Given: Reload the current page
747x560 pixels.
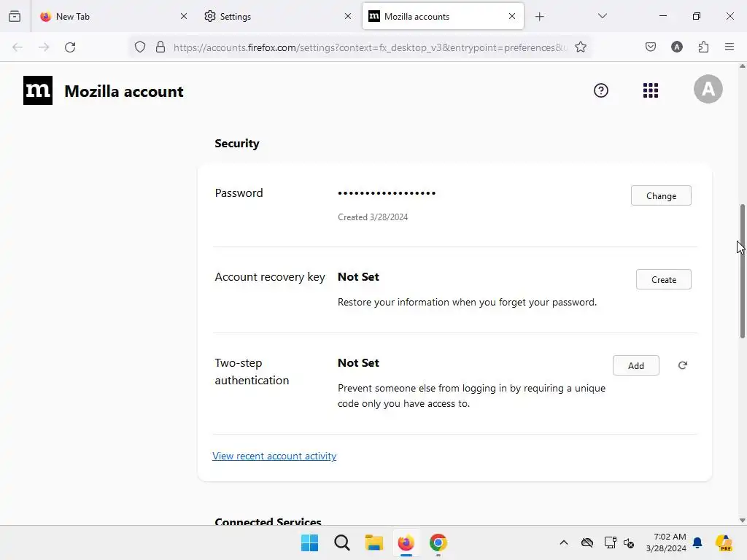Looking at the screenshot, I should [70, 47].
